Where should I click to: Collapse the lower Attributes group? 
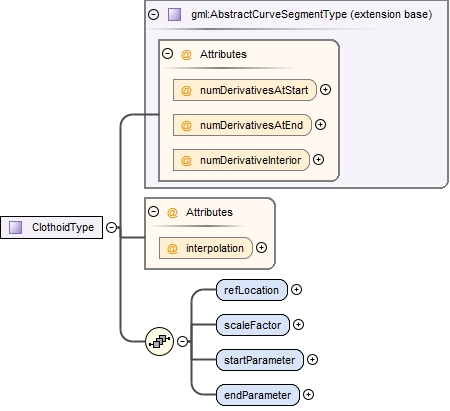pyautogui.click(x=153, y=211)
